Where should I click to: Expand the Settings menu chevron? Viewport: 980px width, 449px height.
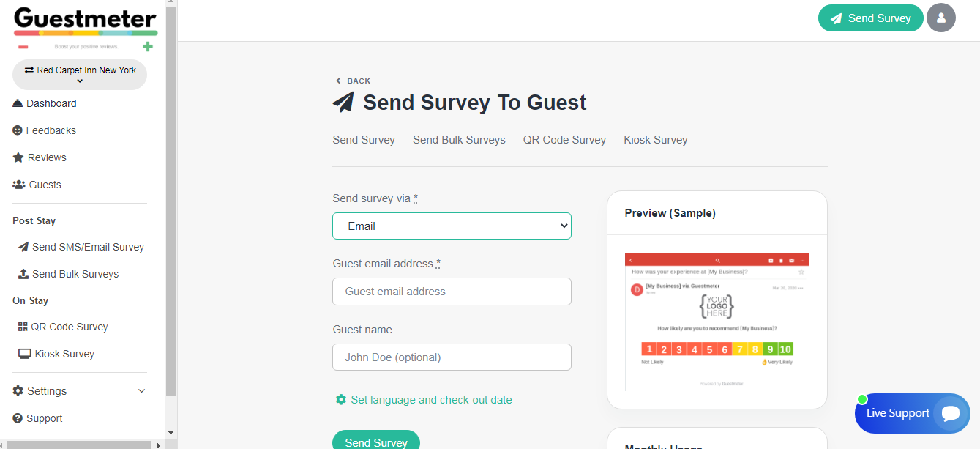point(142,391)
